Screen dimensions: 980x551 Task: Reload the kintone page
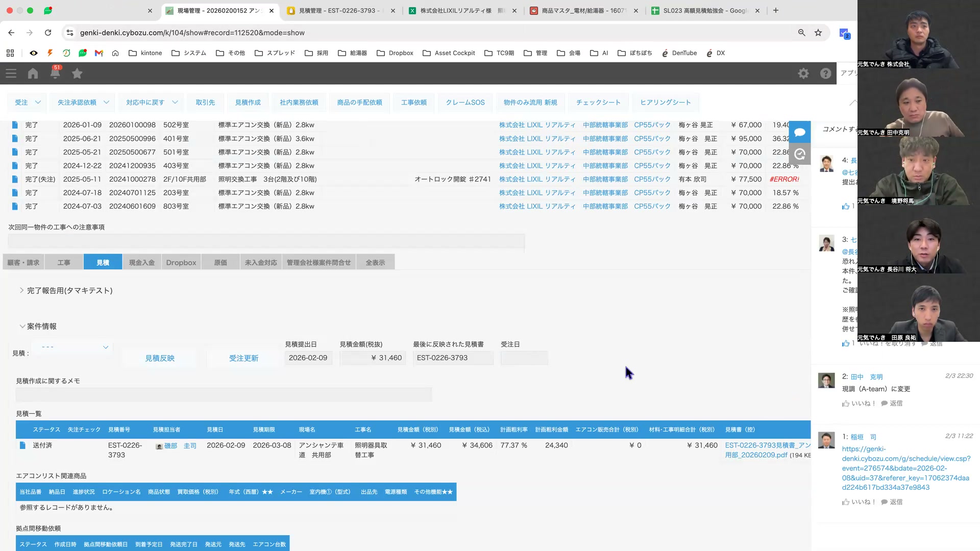point(48,33)
